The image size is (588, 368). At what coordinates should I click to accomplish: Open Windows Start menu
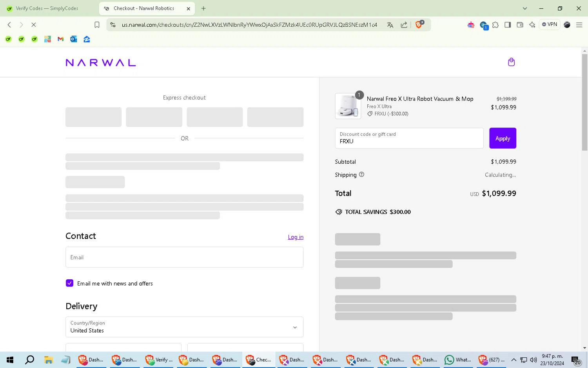coord(10,360)
